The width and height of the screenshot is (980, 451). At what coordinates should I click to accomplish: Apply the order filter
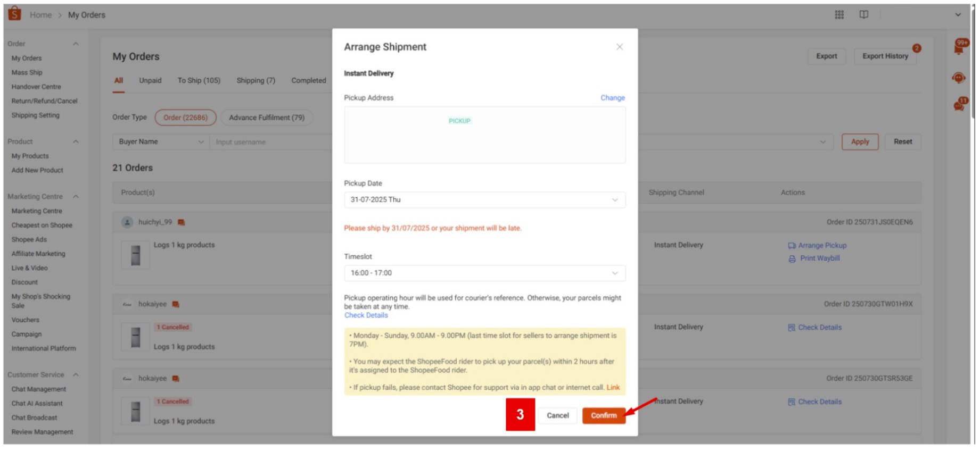[860, 142]
